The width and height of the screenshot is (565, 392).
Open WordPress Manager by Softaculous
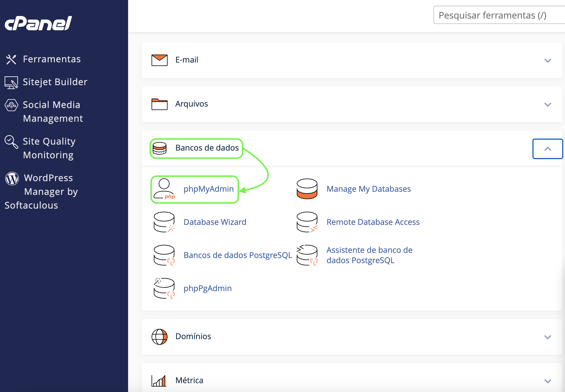tap(41, 192)
